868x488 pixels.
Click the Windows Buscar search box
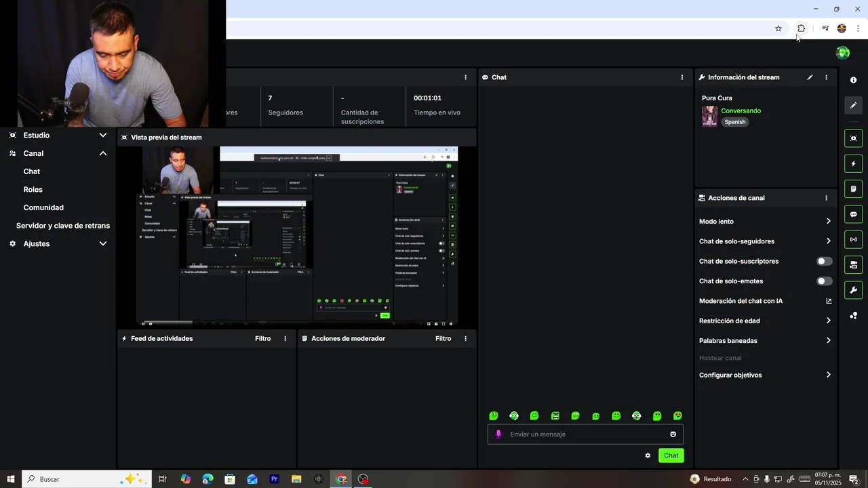click(x=87, y=479)
